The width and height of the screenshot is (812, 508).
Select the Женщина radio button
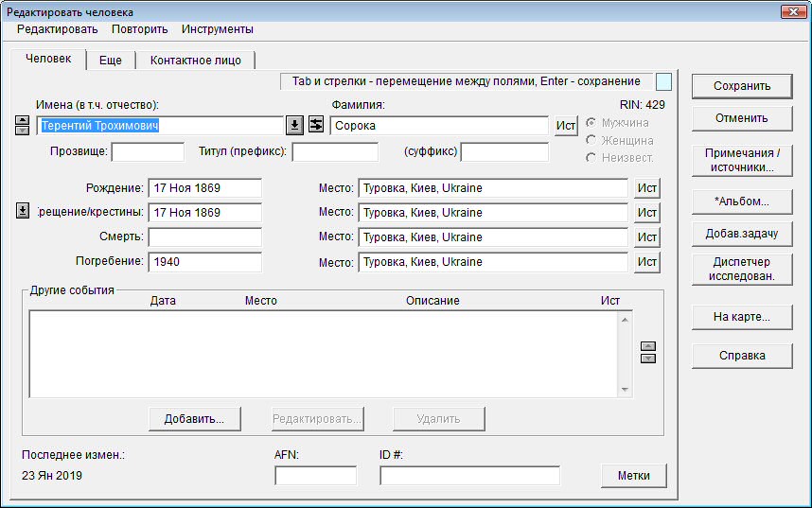coord(592,141)
